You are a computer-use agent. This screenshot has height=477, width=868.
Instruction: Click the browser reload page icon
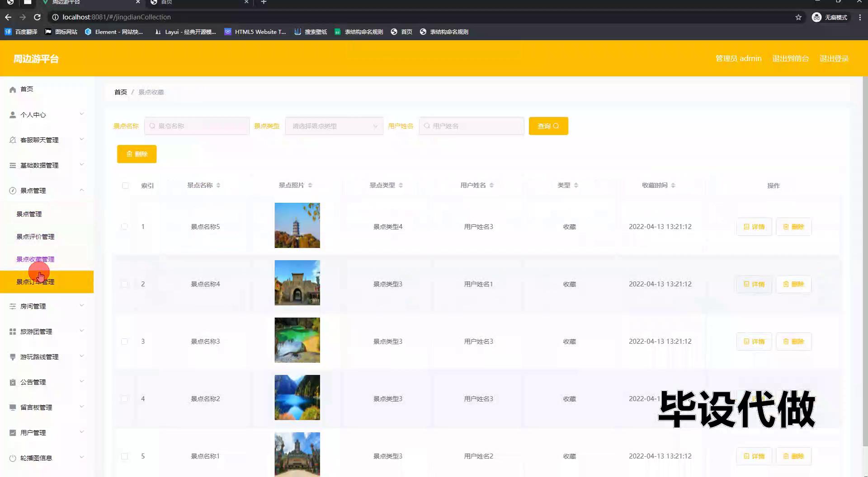pos(38,17)
